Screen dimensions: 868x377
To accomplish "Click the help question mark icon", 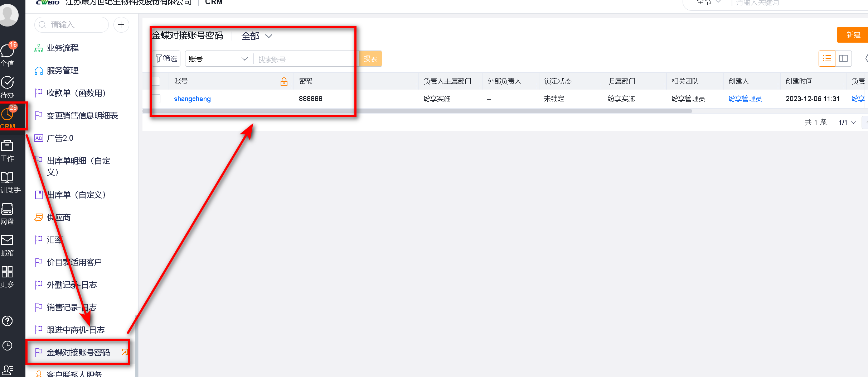I will coord(7,321).
